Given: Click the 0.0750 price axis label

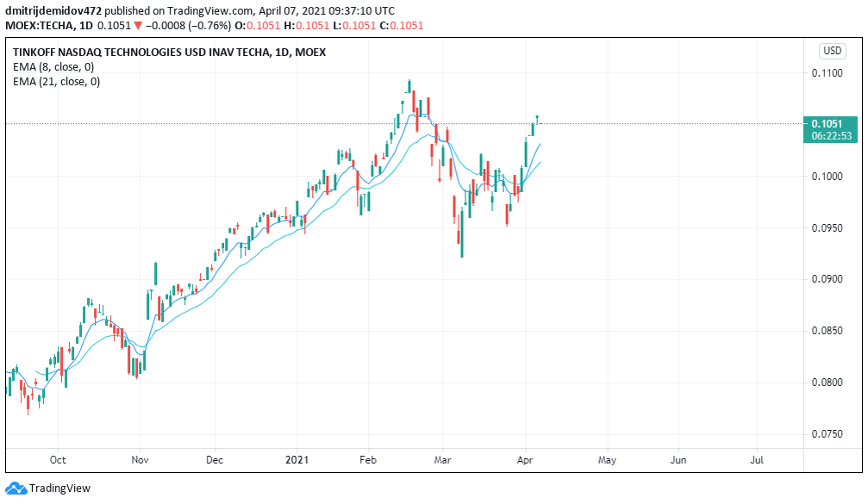Looking at the screenshot, I should point(827,434).
